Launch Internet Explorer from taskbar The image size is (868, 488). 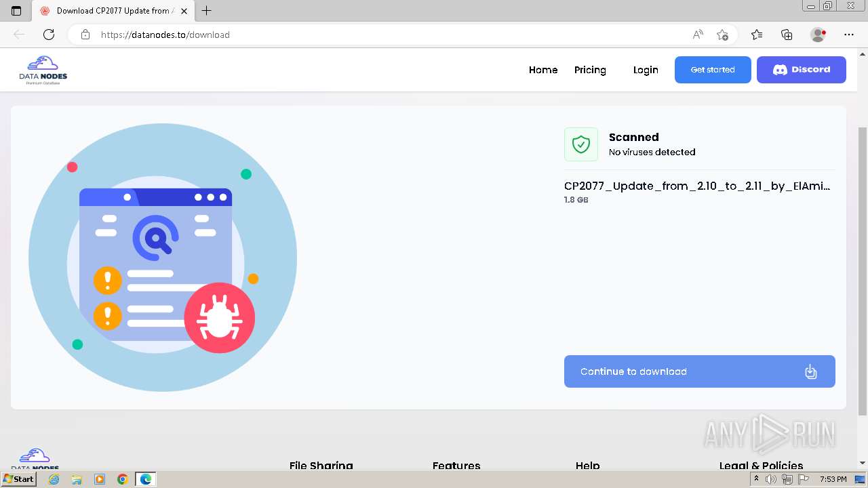(x=54, y=479)
